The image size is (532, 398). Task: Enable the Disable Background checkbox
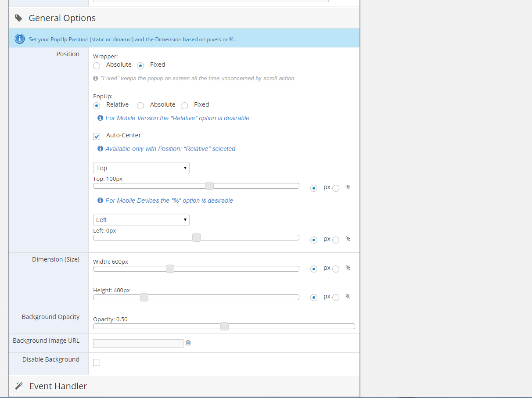pyautogui.click(x=97, y=362)
